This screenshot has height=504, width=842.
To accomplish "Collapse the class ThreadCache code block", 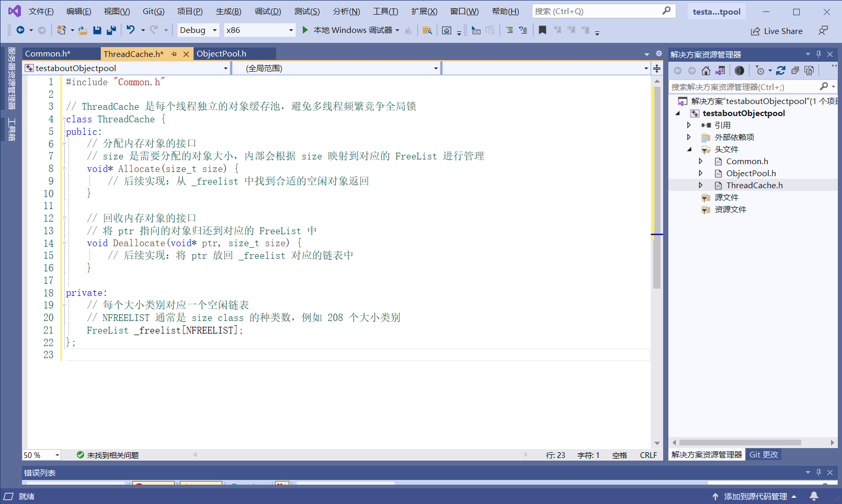I will 64,119.
